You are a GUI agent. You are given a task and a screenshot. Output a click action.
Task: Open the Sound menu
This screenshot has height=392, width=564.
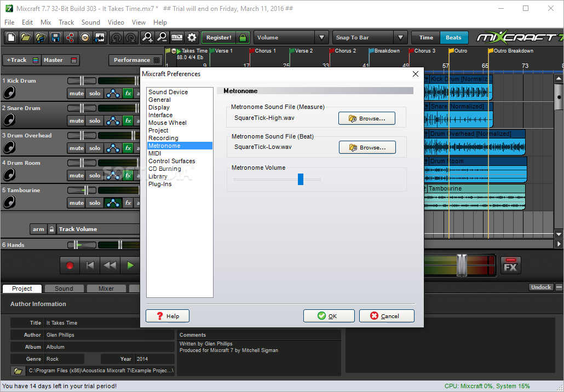click(x=91, y=22)
